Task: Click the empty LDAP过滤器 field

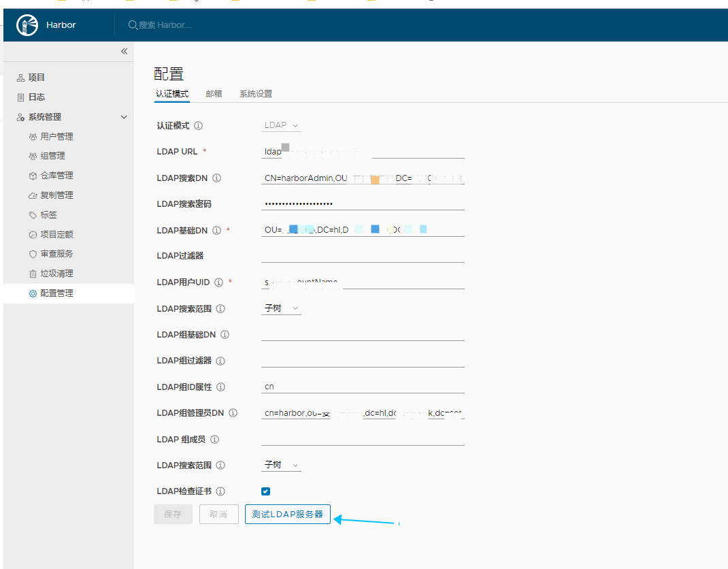Action: [363, 256]
